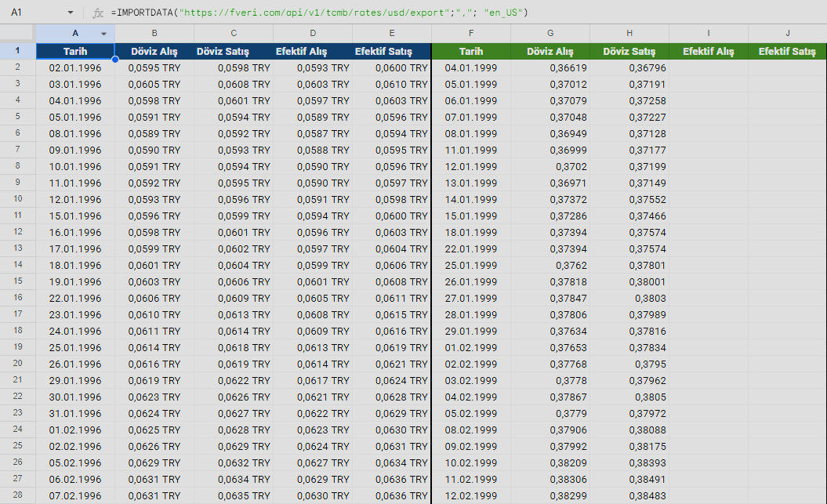Viewport: 827px width, 504px height.
Task: Select the cell showing 0,36619 in column G
Action: tap(550, 67)
